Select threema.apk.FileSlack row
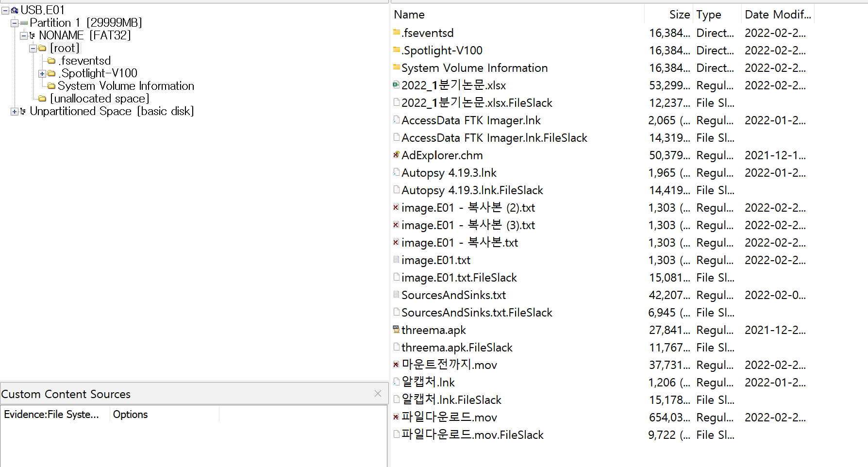The image size is (868, 467). click(602, 348)
